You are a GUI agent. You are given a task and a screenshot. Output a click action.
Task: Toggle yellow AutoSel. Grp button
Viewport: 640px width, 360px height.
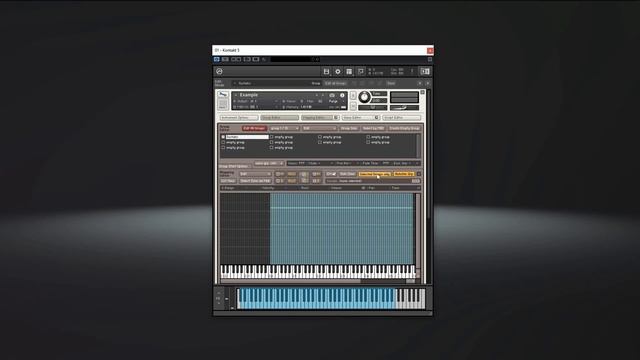point(404,174)
